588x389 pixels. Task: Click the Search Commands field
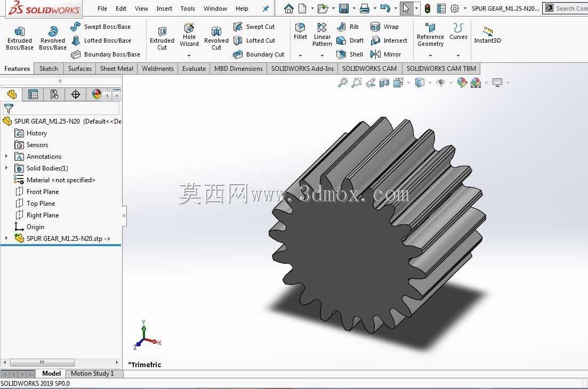[x=571, y=8]
